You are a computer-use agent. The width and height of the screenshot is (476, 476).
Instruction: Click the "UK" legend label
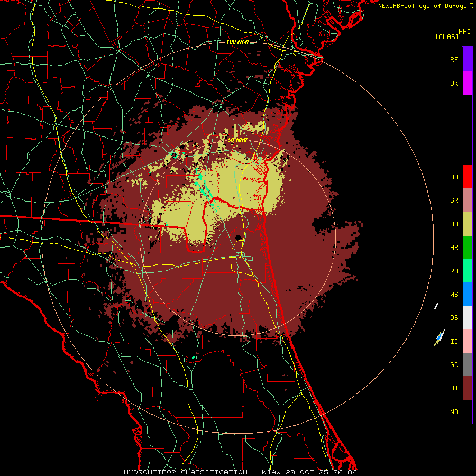pyautogui.click(x=454, y=83)
